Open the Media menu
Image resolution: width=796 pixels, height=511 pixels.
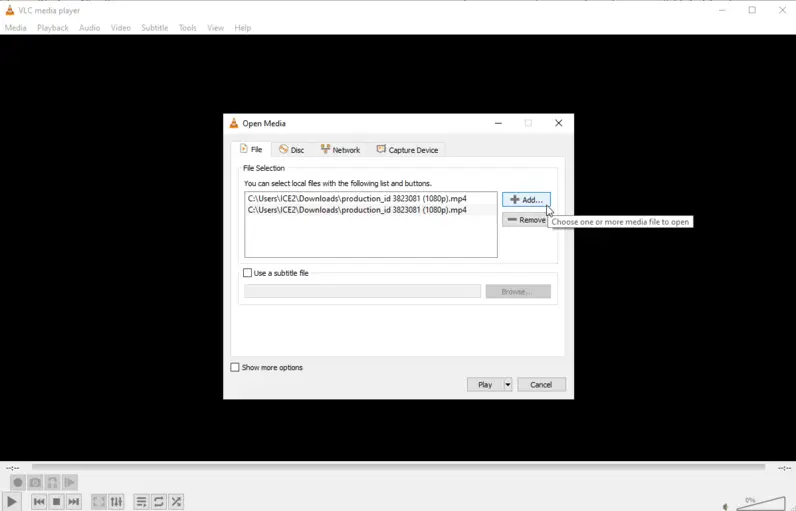tap(16, 28)
